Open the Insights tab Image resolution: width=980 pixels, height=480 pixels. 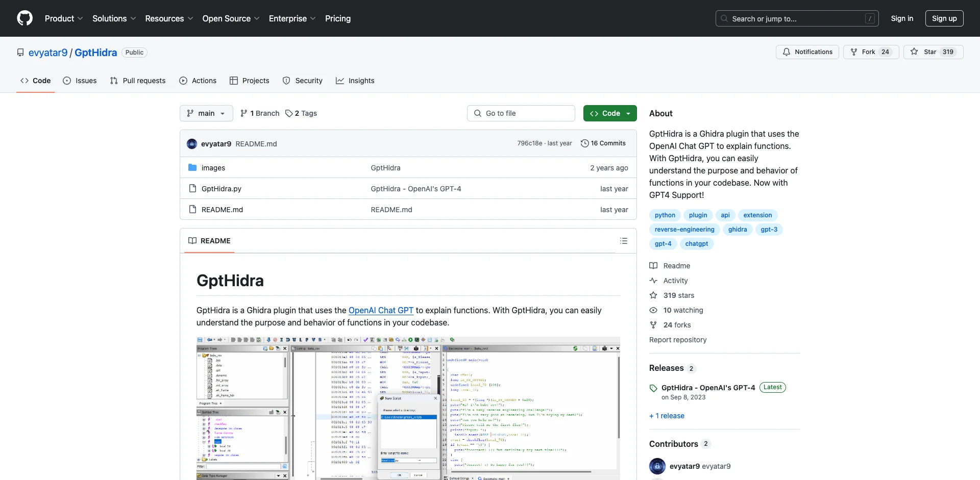tap(355, 81)
